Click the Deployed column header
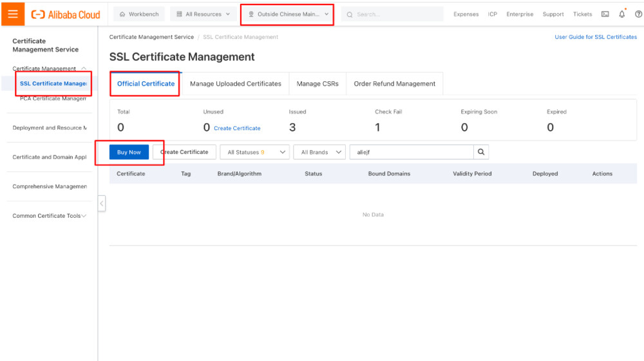Image resolution: width=644 pixels, height=361 pixels. pyautogui.click(x=545, y=173)
